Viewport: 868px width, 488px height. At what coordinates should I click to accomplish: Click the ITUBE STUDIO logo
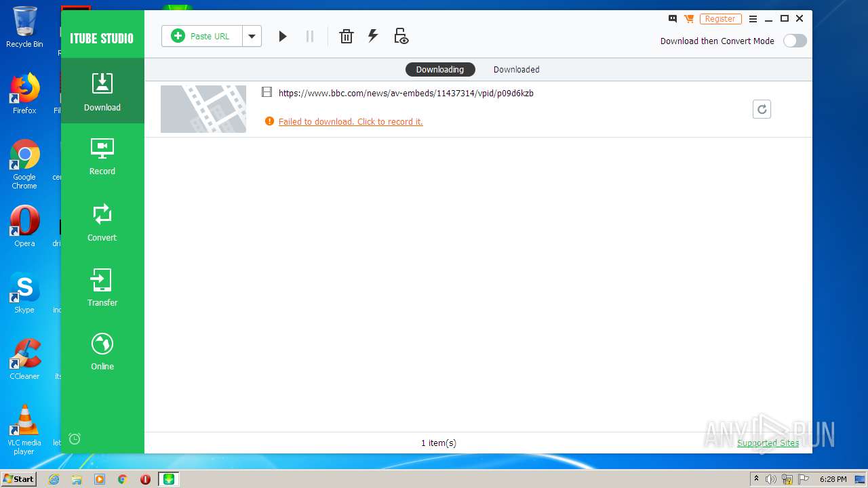click(x=102, y=38)
